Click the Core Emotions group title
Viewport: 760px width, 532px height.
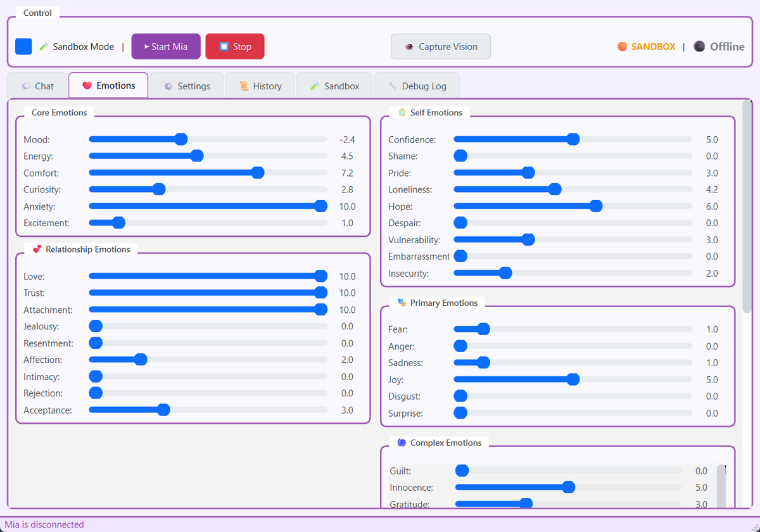[x=60, y=113]
